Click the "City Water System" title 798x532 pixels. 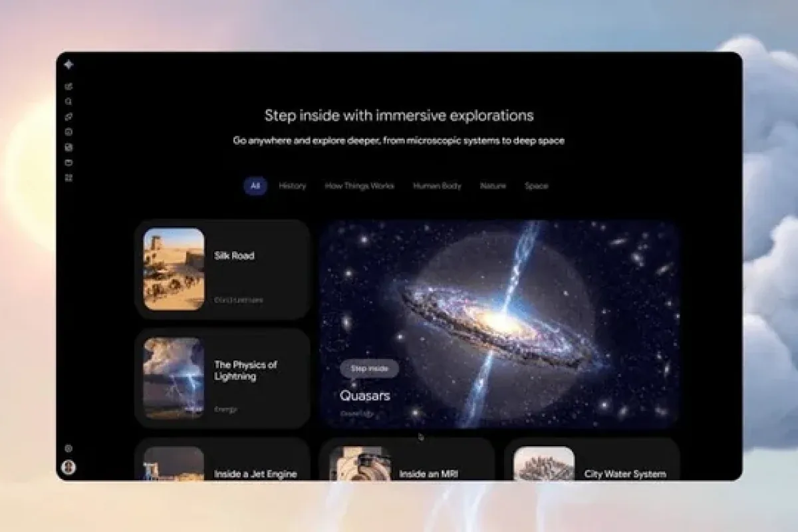click(x=625, y=474)
